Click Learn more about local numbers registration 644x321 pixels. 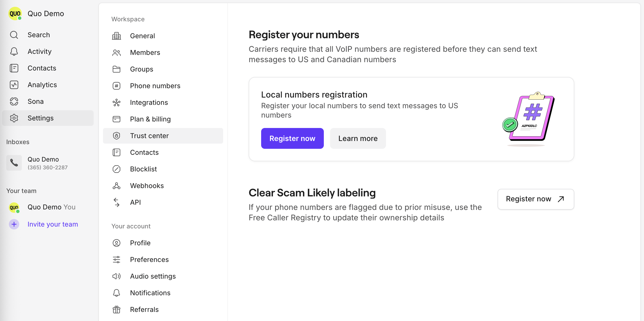358,138
